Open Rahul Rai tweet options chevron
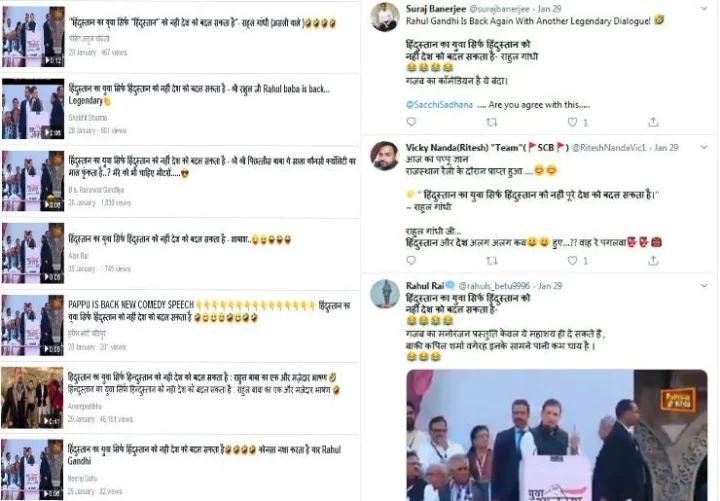Image resolution: width=720 pixels, height=501 pixels. (x=704, y=286)
